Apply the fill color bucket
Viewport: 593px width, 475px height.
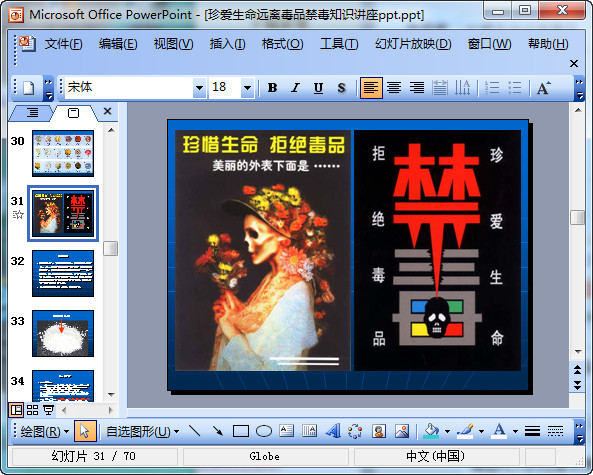click(x=431, y=431)
